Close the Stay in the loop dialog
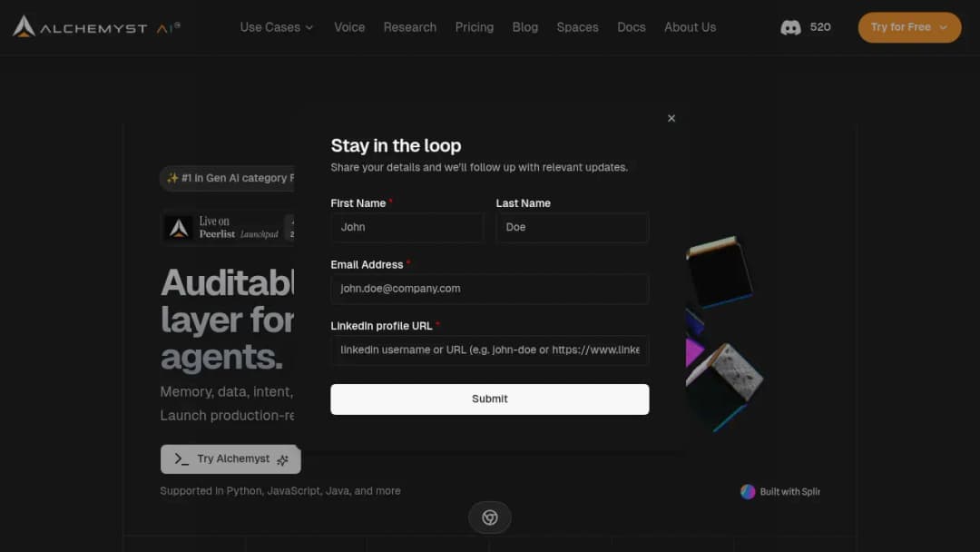Viewport: 980px width, 552px height. point(671,118)
